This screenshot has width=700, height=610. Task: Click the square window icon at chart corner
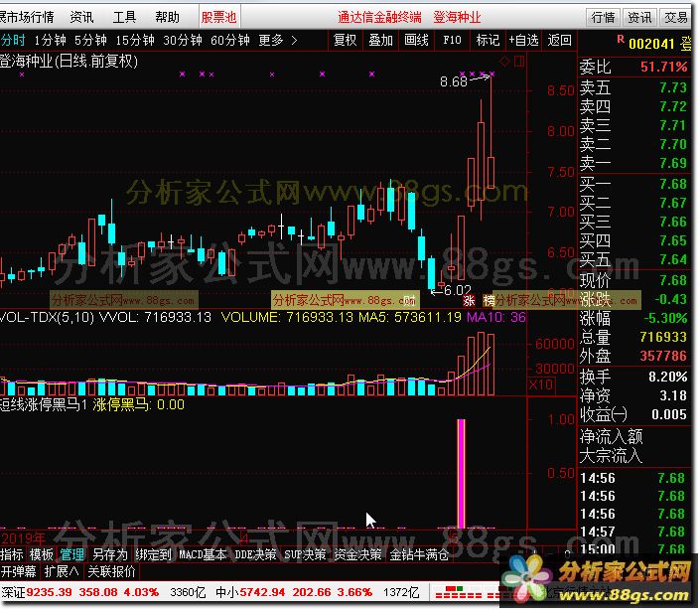click(x=519, y=62)
